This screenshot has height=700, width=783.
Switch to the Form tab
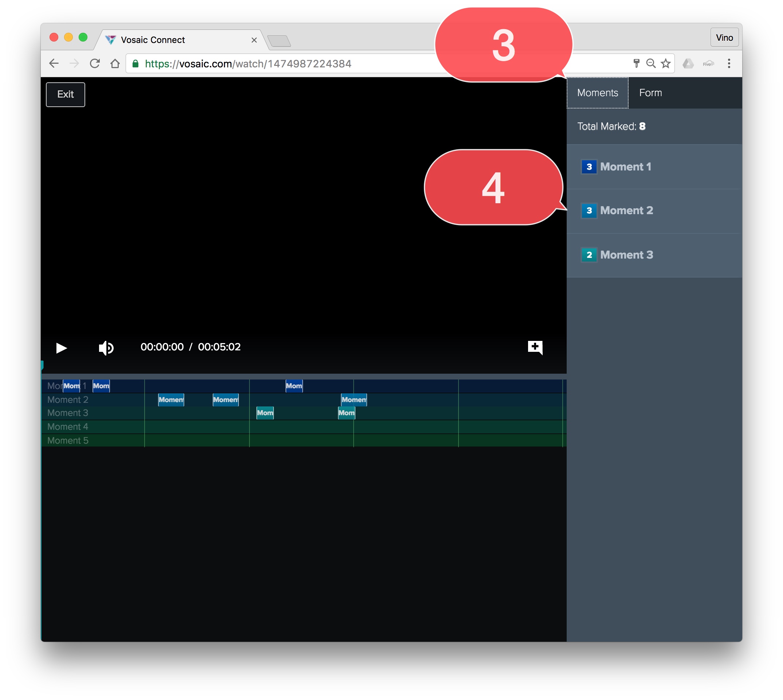click(x=650, y=93)
